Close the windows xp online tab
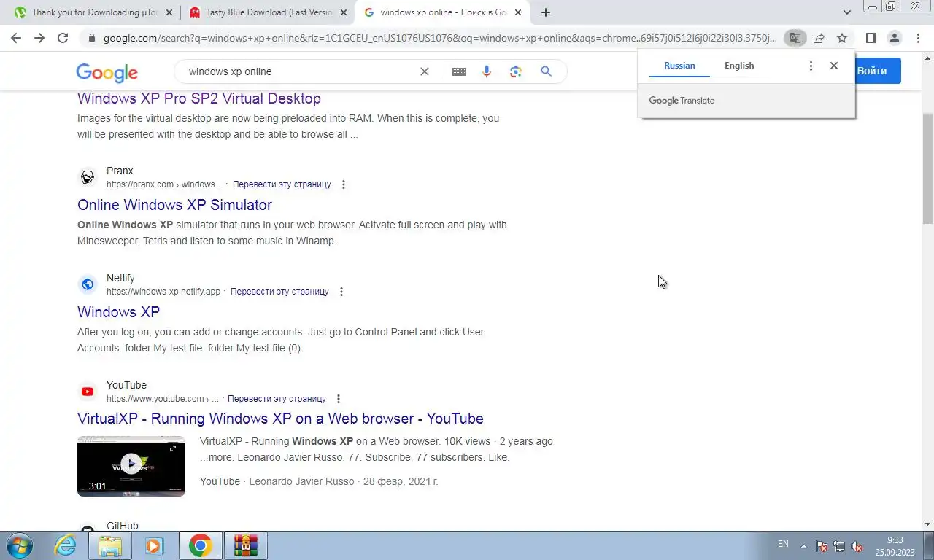Viewport: 934px width, 560px height. point(517,12)
